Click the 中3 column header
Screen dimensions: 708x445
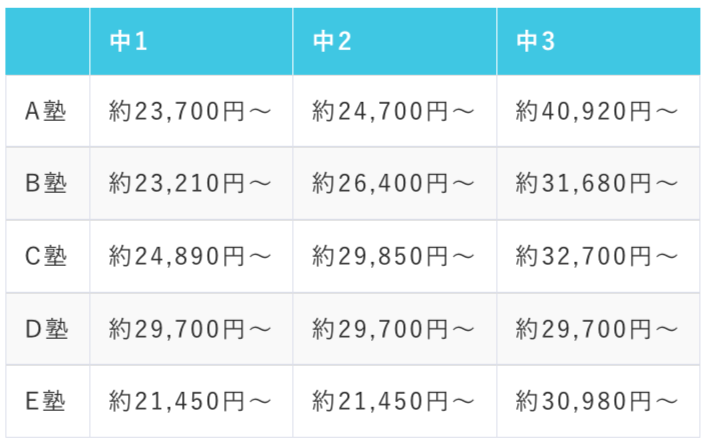pos(535,42)
